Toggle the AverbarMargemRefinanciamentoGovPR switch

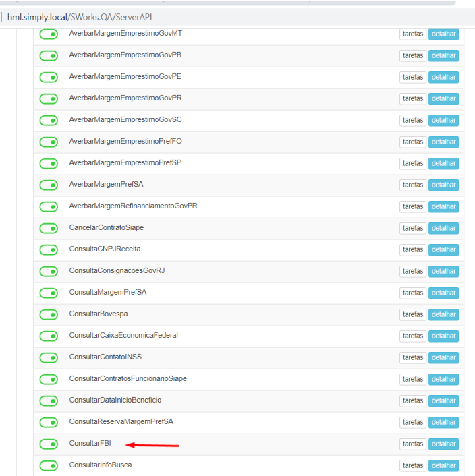click(49, 207)
